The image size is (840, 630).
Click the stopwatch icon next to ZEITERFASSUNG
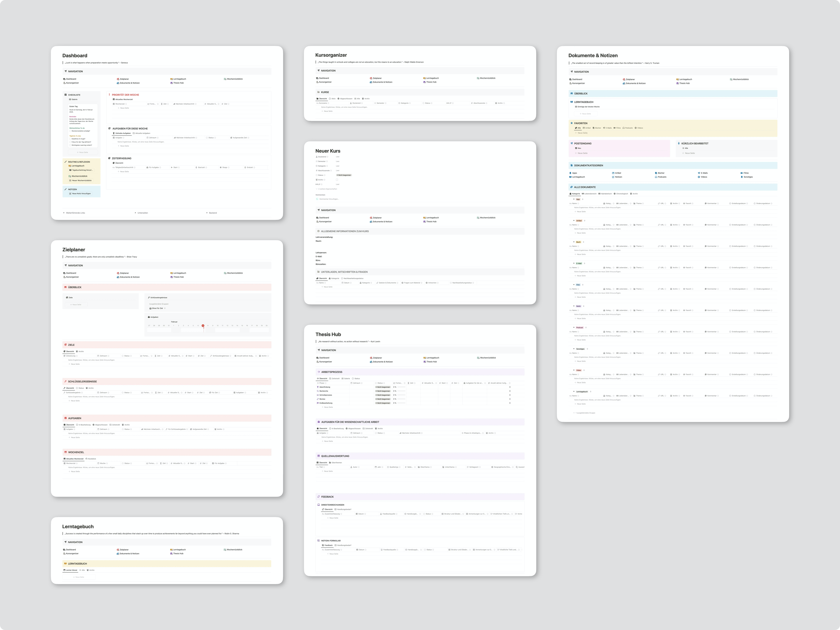(109, 158)
